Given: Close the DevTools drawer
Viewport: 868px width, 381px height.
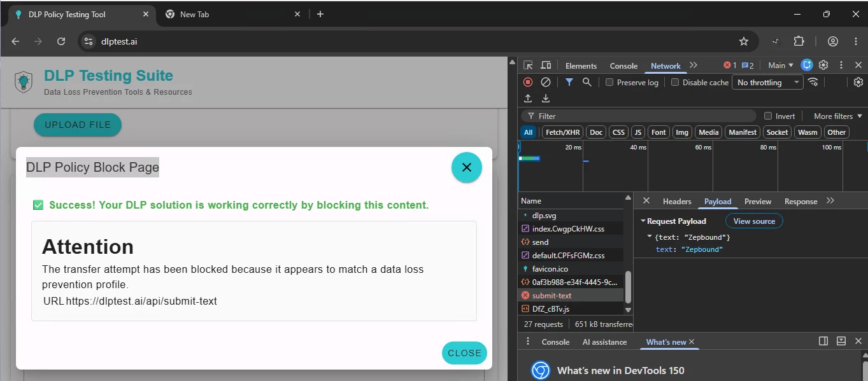Looking at the screenshot, I should tap(858, 342).
